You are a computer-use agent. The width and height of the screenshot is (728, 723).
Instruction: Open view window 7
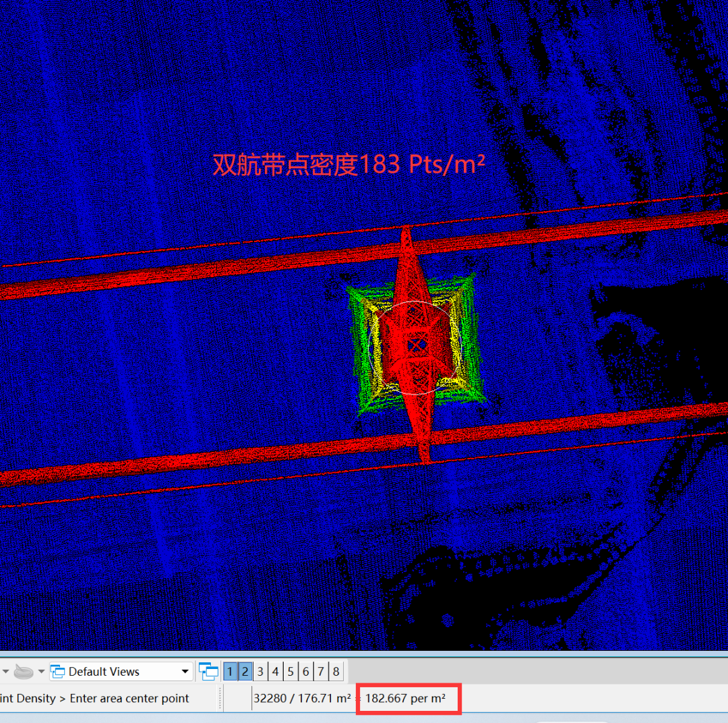[x=321, y=671]
